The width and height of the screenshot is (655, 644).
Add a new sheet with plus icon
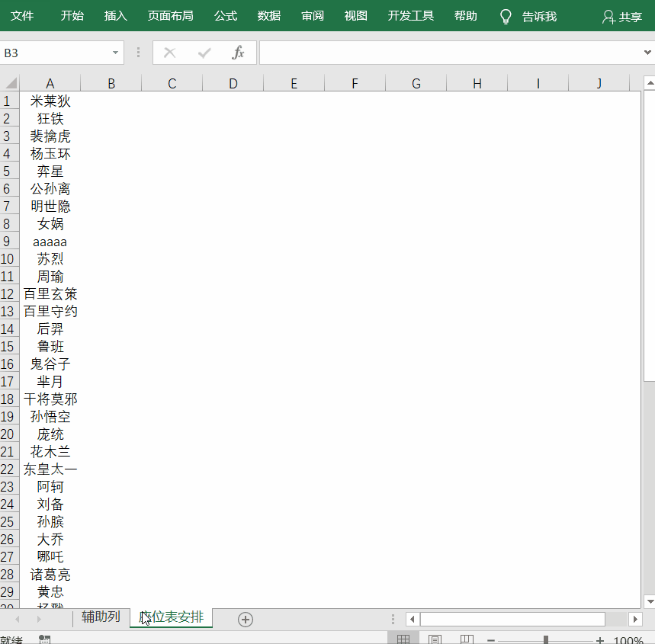tap(246, 620)
